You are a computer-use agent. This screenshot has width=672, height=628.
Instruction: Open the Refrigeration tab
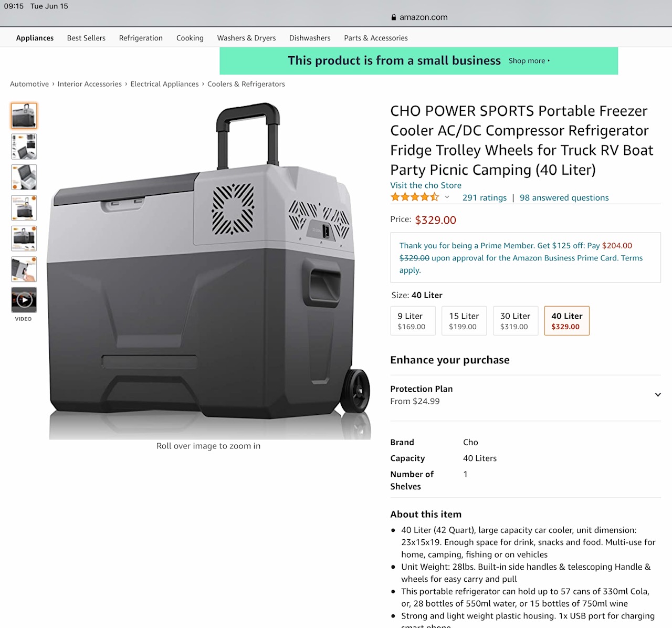click(x=141, y=38)
